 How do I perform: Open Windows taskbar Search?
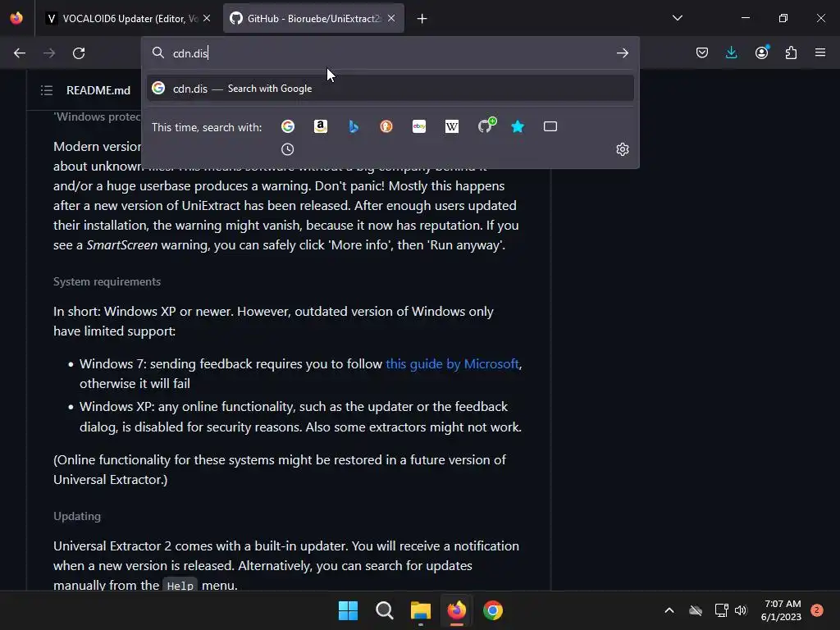tap(385, 610)
